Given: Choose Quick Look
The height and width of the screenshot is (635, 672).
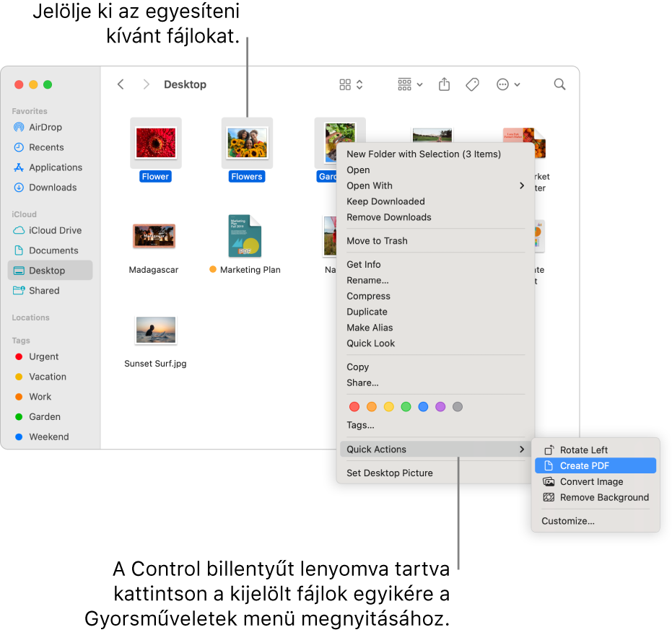Looking at the screenshot, I should pyautogui.click(x=371, y=343).
